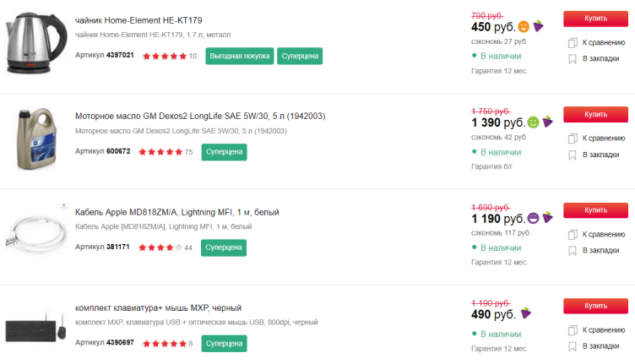Open the Моторное масло GM Dexos2 LongLife title link
635x364 pixels.
click(x=200, y=117)
